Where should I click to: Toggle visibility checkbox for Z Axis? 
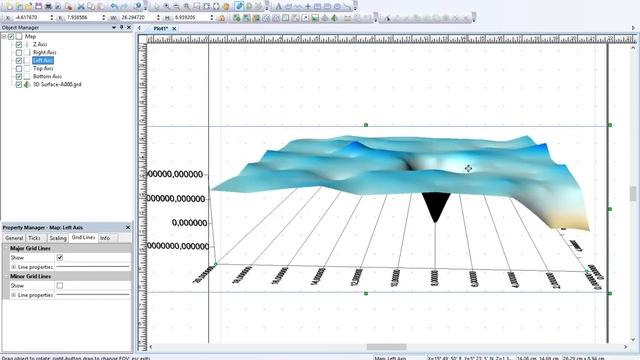19,44
